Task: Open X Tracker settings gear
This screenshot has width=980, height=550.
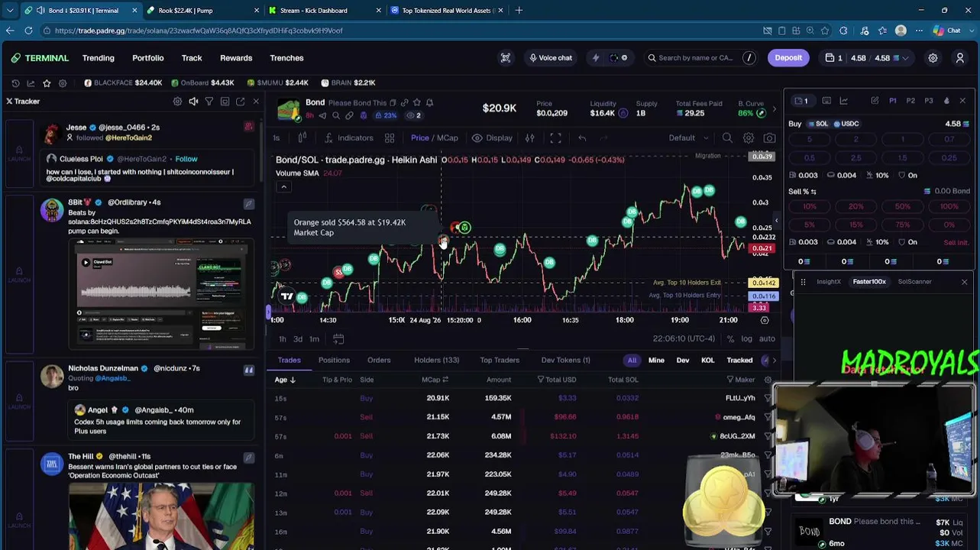Action: pyautogui.click(x=177, y=102)
